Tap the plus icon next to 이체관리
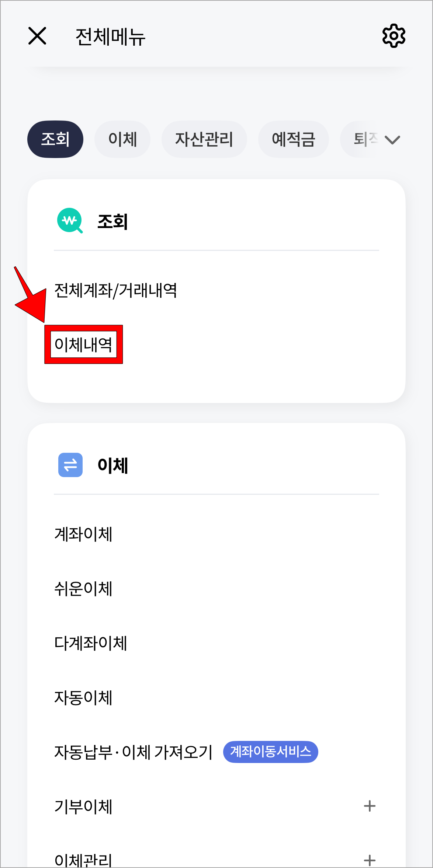Viewport: 433px width, 868px height. (x=369, y=861)
